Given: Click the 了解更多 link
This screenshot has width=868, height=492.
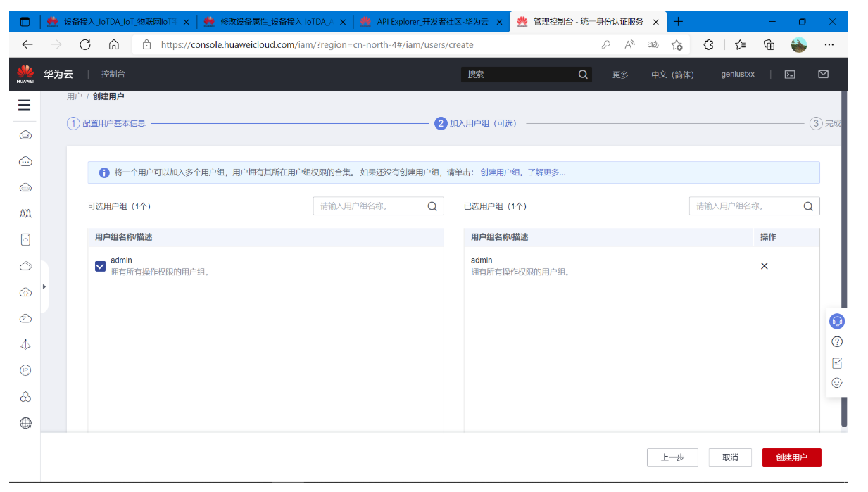Looking at the screenshot, I should point(546,172).
